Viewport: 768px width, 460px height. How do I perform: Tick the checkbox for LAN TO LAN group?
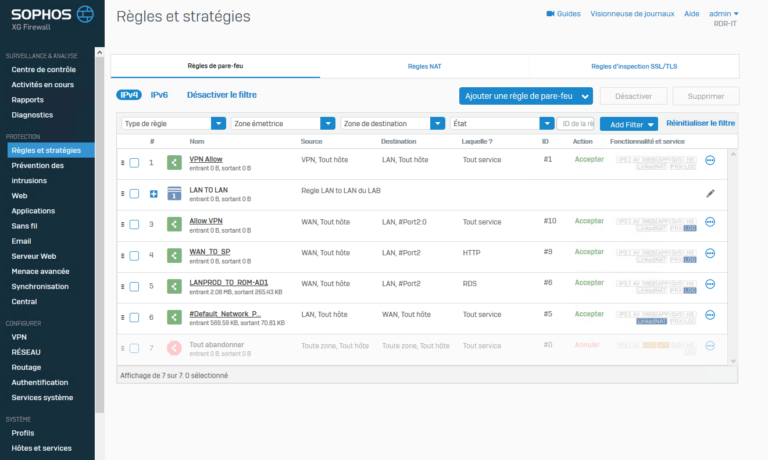pos(134,194)
